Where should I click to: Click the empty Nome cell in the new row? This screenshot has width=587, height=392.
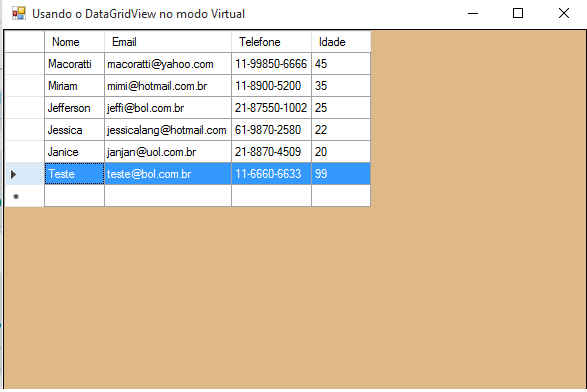(74, 196)
